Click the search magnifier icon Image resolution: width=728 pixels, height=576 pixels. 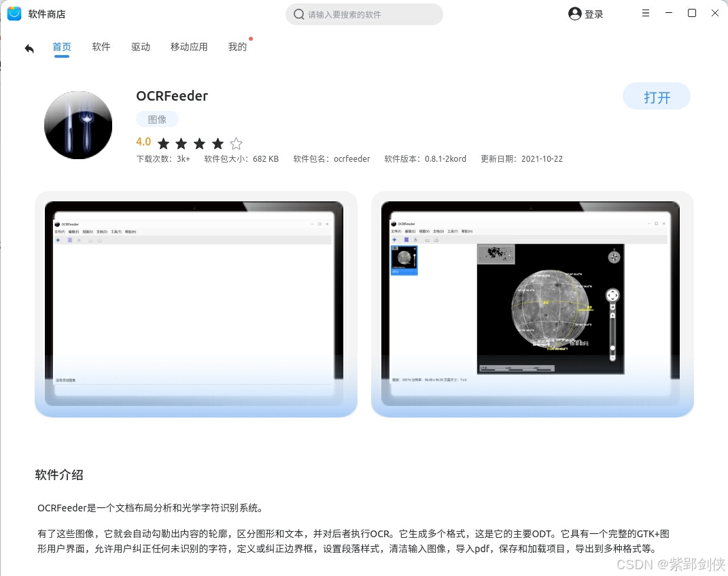(298, 14)
